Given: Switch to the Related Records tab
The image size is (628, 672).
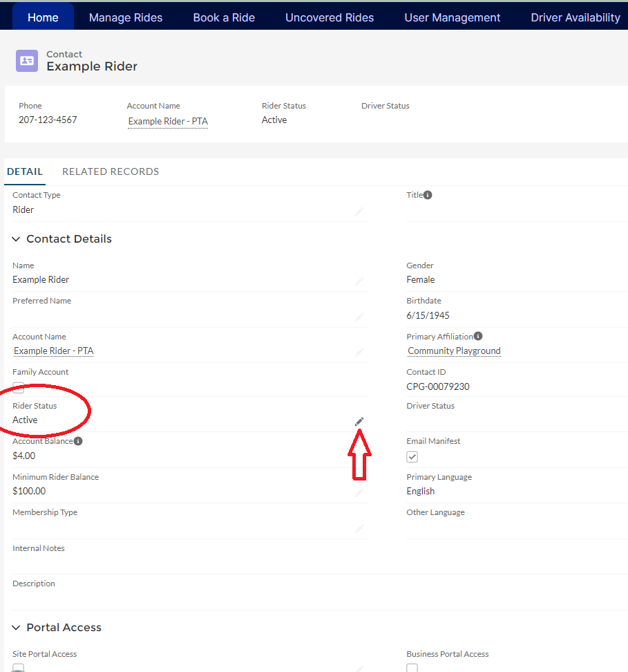Looking at the screenshot, I should (111, 171).
